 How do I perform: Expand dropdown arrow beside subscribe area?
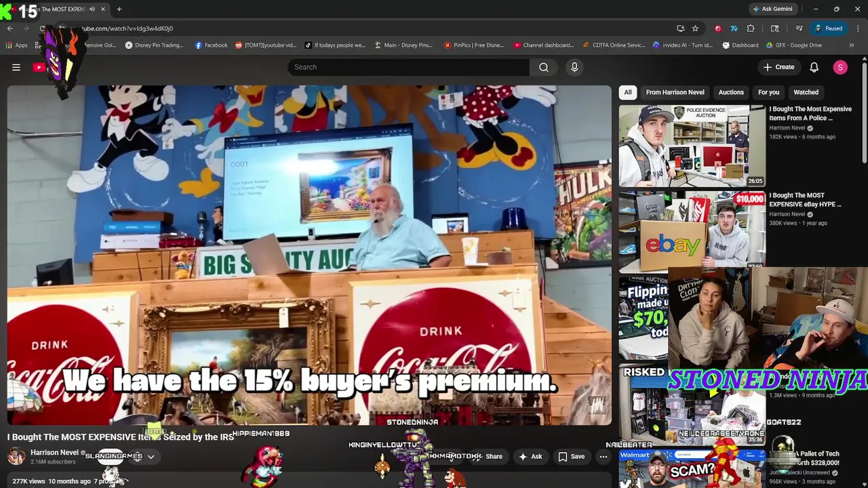pyautogui.click(x=151, y=457)
